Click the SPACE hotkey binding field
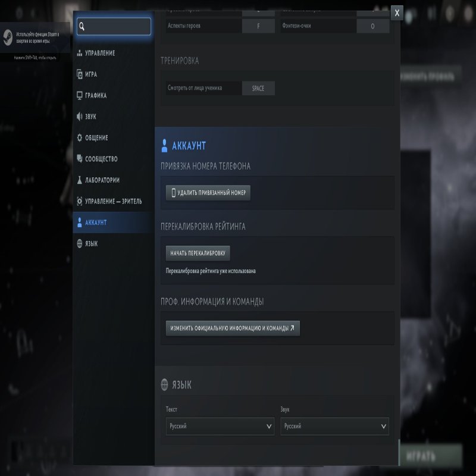 258,89
